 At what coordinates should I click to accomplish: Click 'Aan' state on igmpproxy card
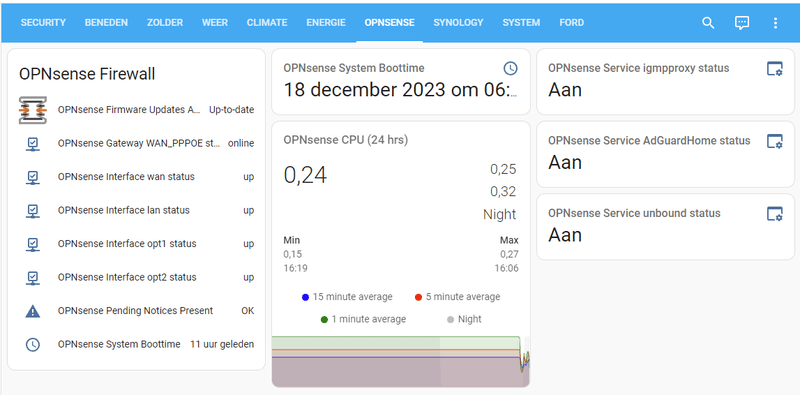pos(565,90)
